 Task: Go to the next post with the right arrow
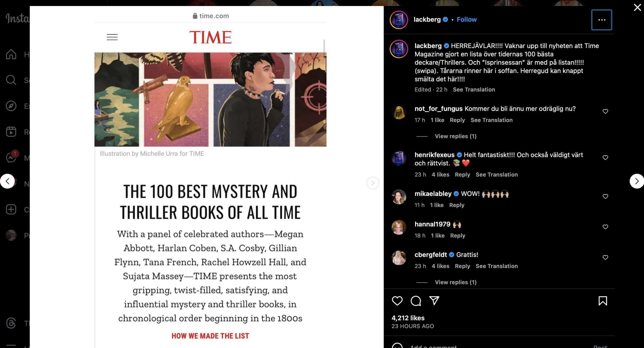(x=636, y=181)
